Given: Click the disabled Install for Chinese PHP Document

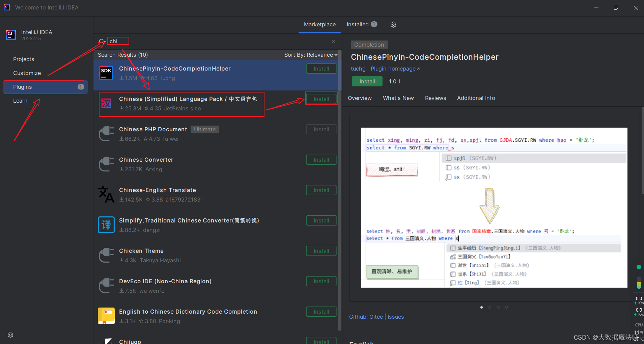Looking at the screenshot, I should pos(321,129).
